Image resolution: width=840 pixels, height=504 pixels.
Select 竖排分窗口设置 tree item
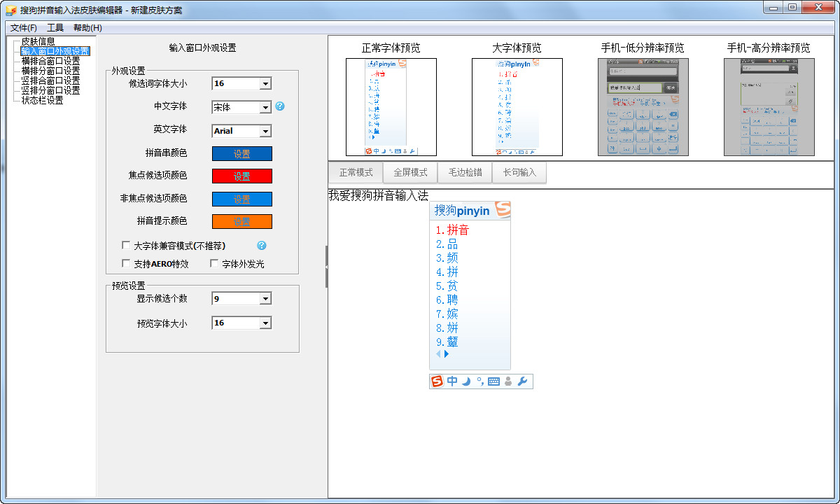(x=50, y=90)
